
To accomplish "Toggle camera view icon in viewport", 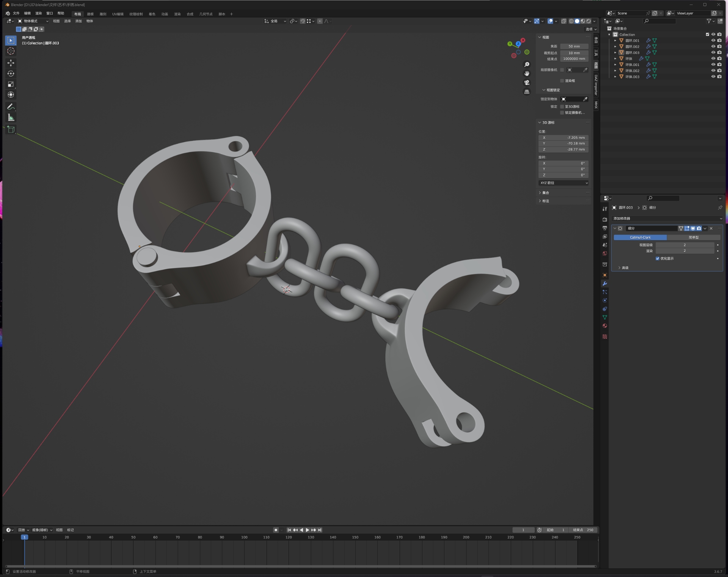I will [x=527, y=83].
